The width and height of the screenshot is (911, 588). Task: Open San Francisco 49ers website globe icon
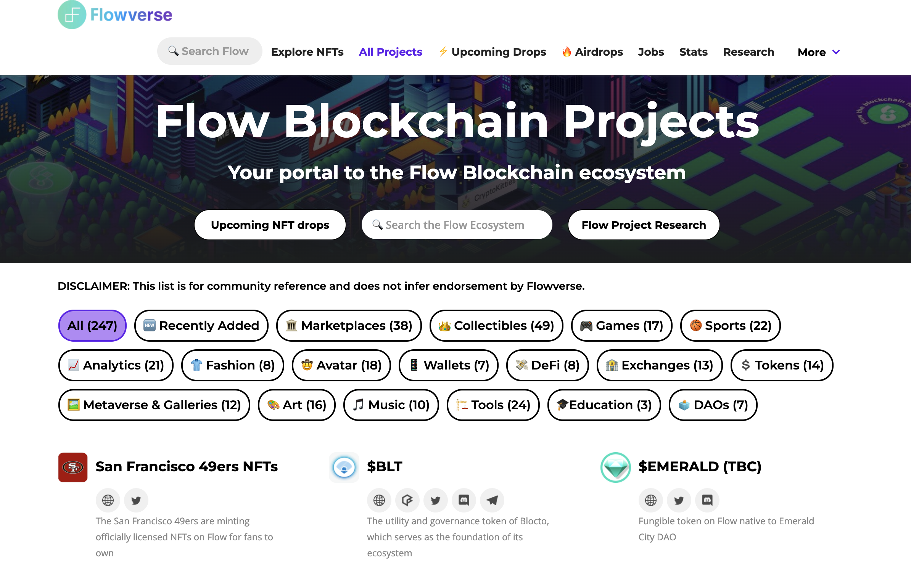tap(108, 500)
